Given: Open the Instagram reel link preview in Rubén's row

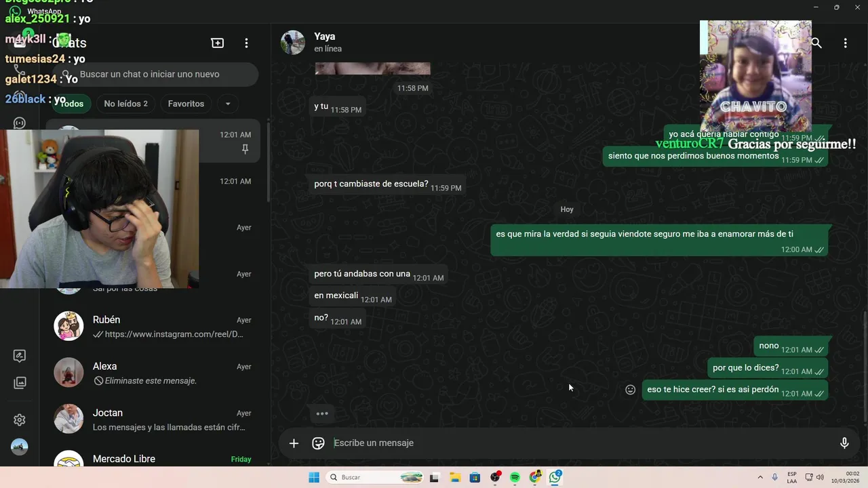Looking at the screenshot, I should tap(174, 334).
